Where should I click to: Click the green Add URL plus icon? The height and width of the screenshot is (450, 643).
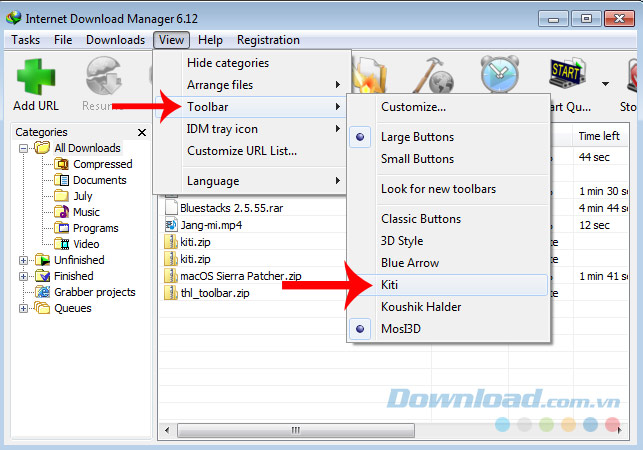click(36, 76)
